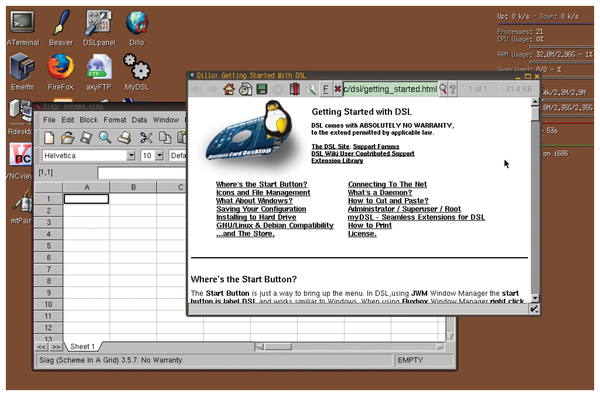Click row 5 header in Siag

coord(49,246)
